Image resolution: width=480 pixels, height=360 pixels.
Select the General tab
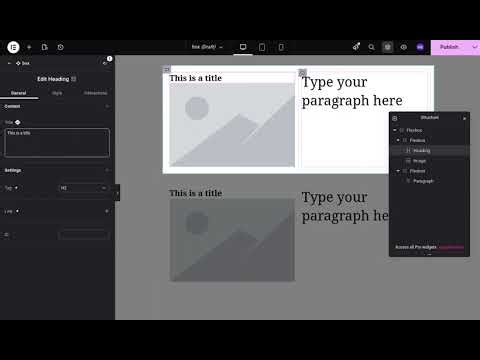19,93
